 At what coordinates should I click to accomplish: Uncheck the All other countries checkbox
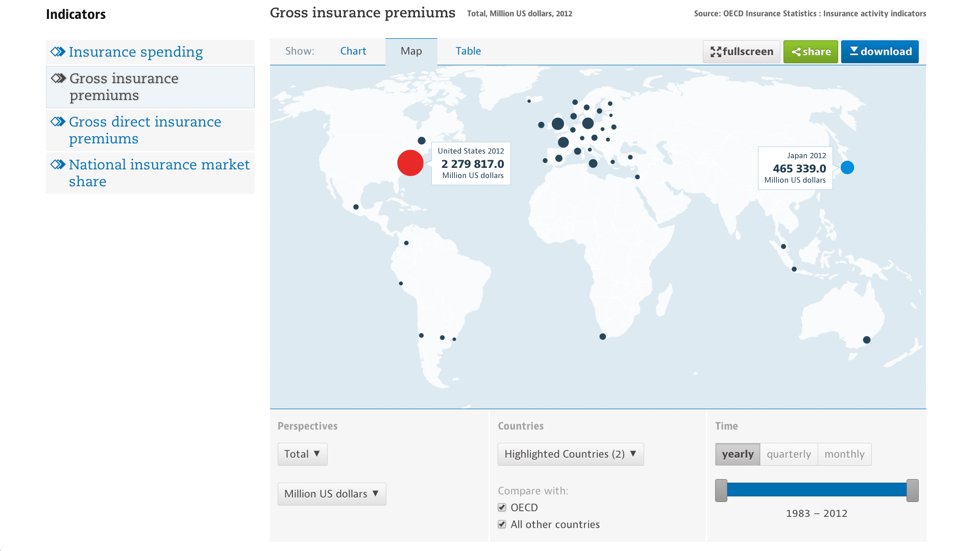pos(502,524)
